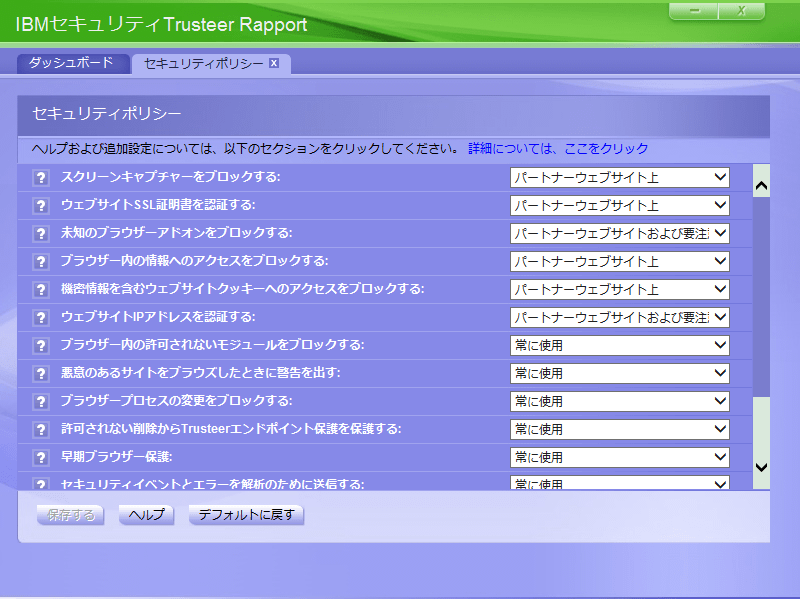Open dropdown for 未知のブラウザーアドオンをブロックする
This screenshot has width=800, height=599.
pos(619,234)
